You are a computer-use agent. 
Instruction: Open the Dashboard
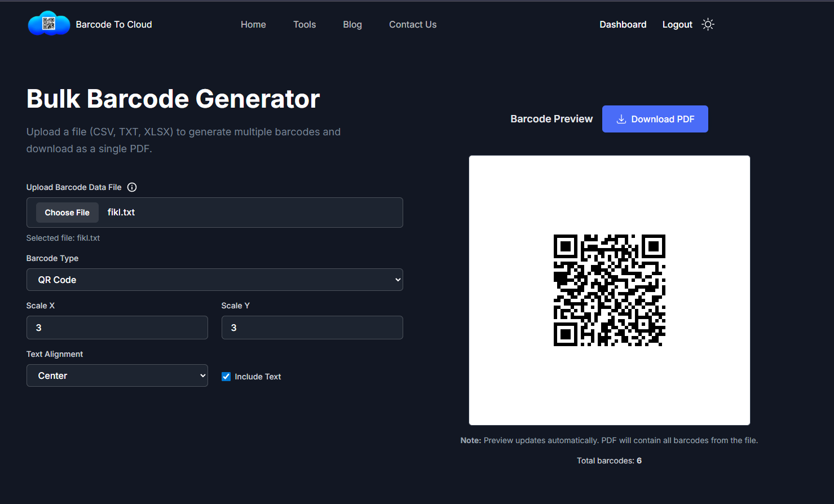point(623,24)
